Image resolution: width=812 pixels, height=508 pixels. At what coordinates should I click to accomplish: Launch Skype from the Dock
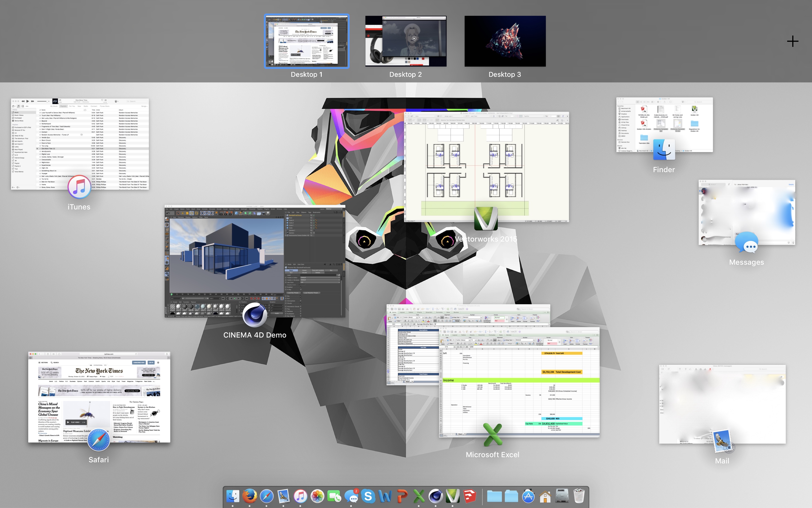coord(368,496)
